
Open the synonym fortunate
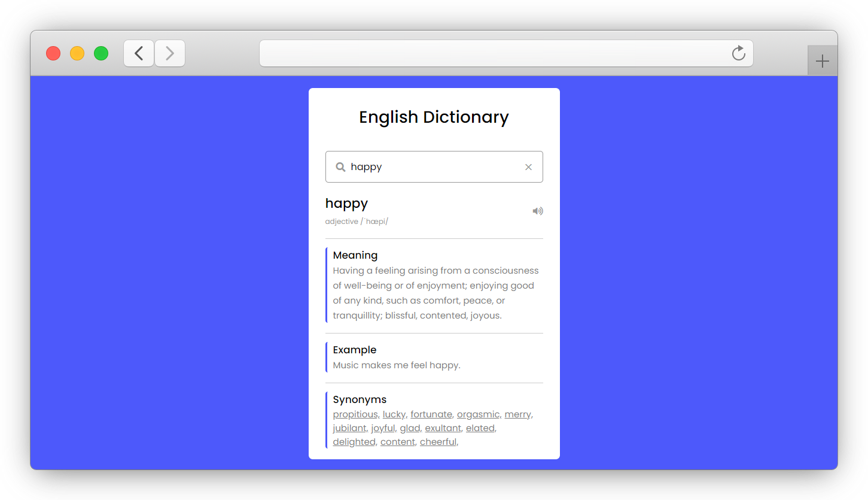[431, 414]
